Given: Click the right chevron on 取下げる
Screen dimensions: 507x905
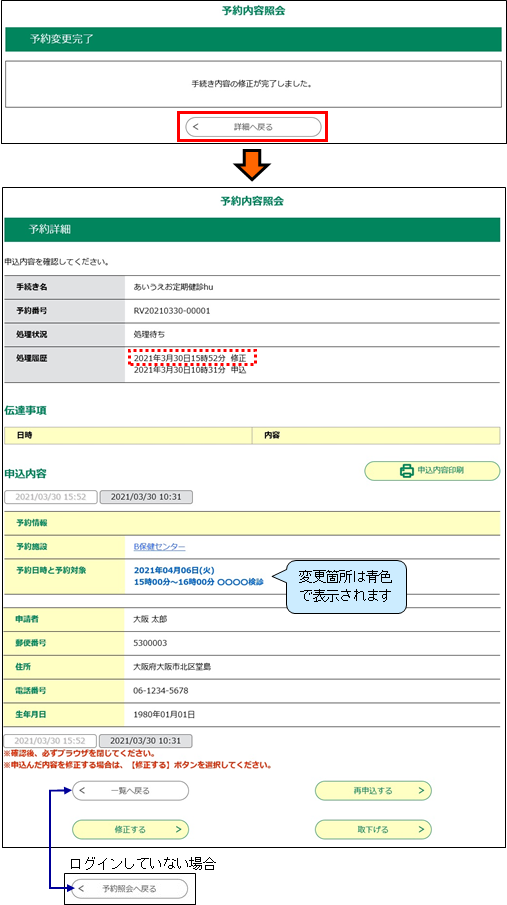Looking at the screenshot, I should (421, 829).
